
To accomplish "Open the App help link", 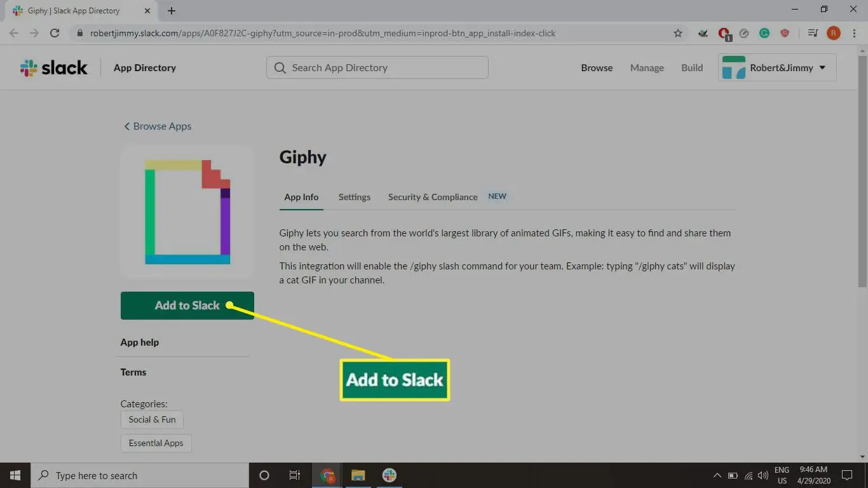I will tap(140, 342).
